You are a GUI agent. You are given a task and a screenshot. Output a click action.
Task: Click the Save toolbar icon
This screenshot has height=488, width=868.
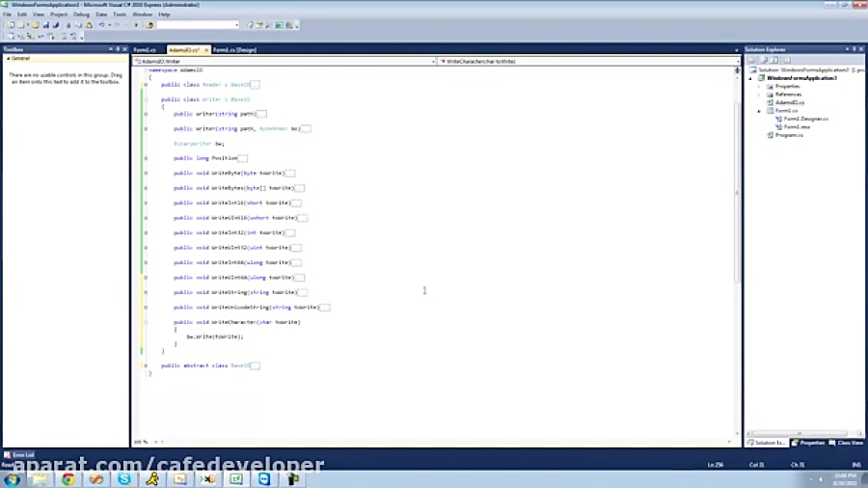pos(46,25)
